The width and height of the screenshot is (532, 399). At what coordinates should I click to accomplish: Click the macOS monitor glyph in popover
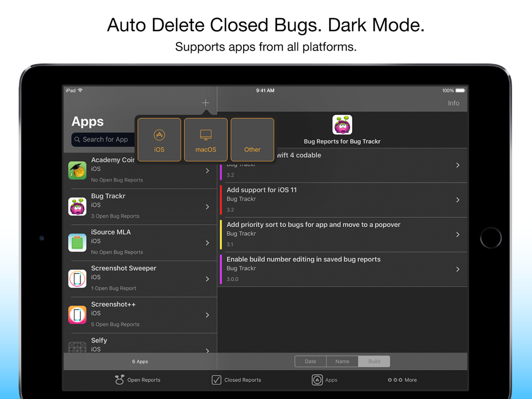tap(205, 135)
